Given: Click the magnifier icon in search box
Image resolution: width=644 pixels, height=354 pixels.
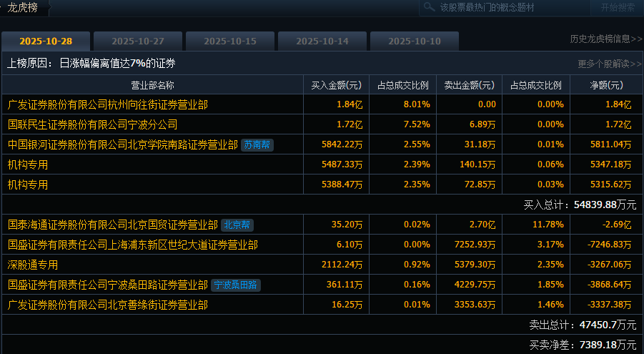Looking at the screenshot, I should tap(430, 7).
